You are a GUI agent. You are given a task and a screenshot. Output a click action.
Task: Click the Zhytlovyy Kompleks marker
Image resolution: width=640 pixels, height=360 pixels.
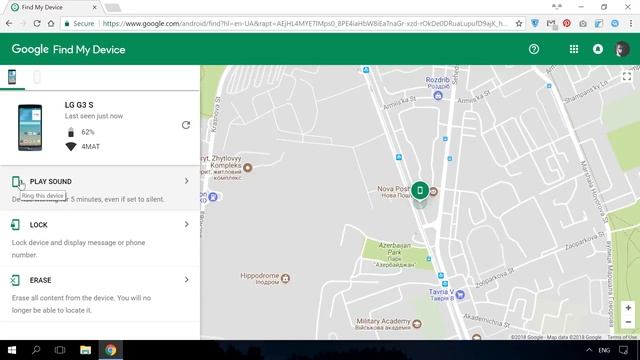tap(247, 167)
